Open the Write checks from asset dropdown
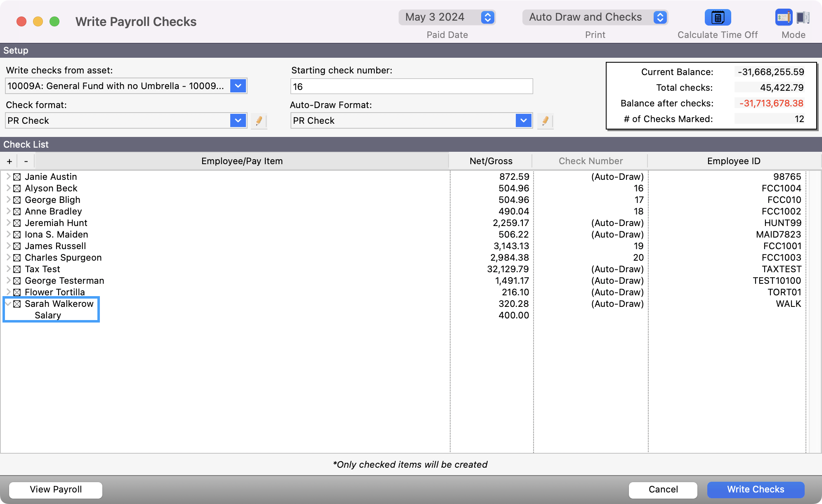Screen dimensions: 822x504 [x=238, y=86]
